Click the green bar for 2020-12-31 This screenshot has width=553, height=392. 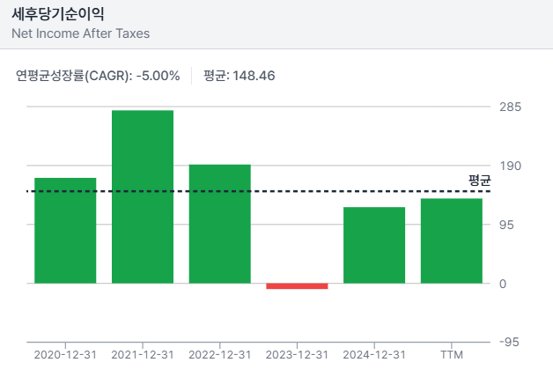(65, 231)
